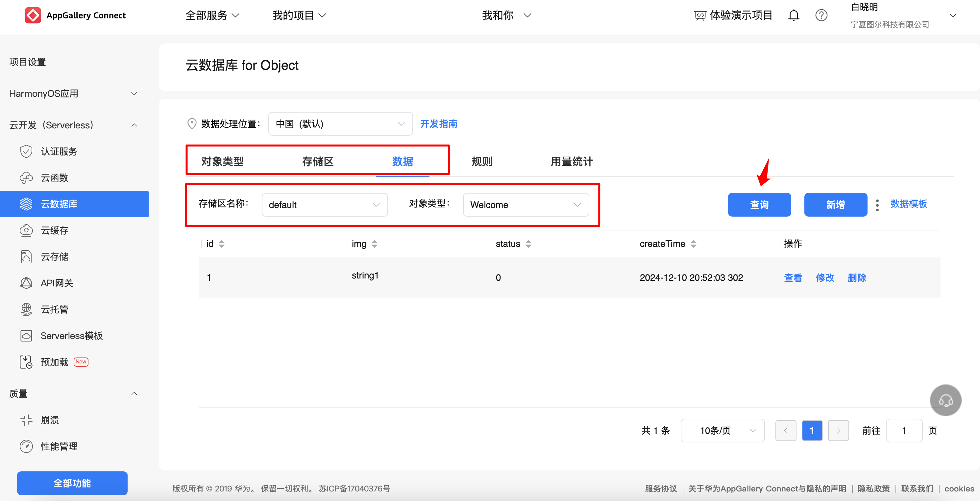Switch to the 规则 tab
Image resolution: width=980 pixels, height=501 pixels.
pos(482,161)
